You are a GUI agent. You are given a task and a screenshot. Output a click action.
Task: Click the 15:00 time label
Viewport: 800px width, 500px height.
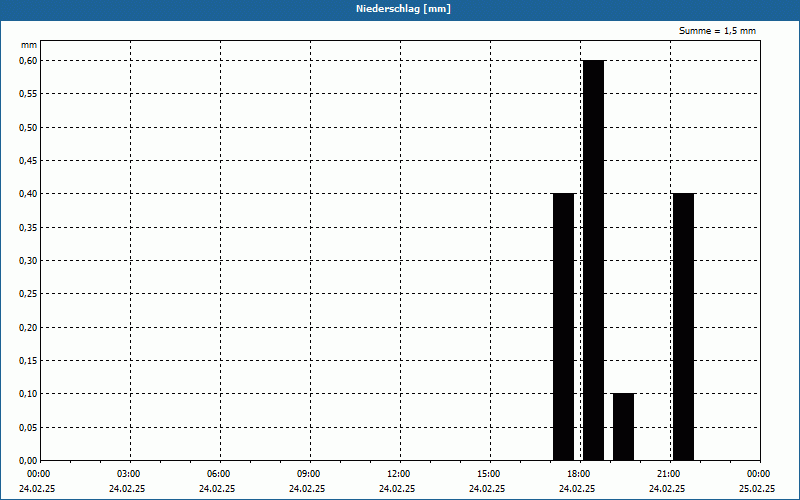[x=489, y=474]
